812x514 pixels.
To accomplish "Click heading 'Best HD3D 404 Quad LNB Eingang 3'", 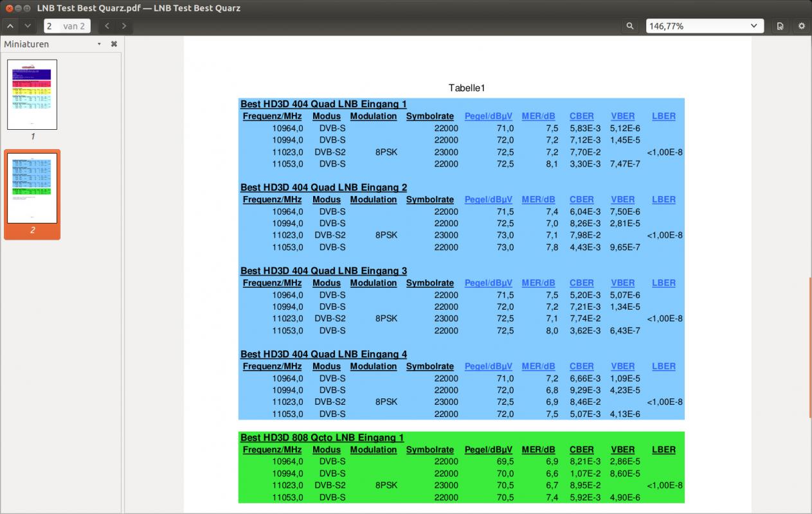I will 323,271.
